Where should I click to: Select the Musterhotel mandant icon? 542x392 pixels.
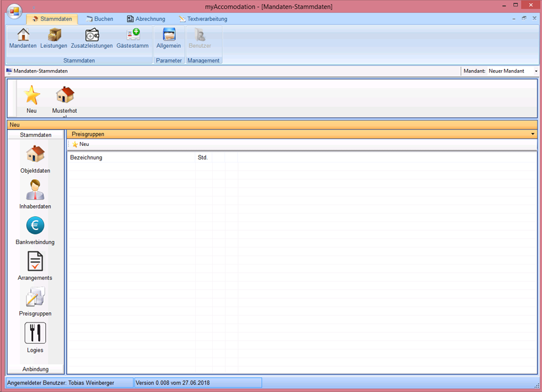pos(64,99)
